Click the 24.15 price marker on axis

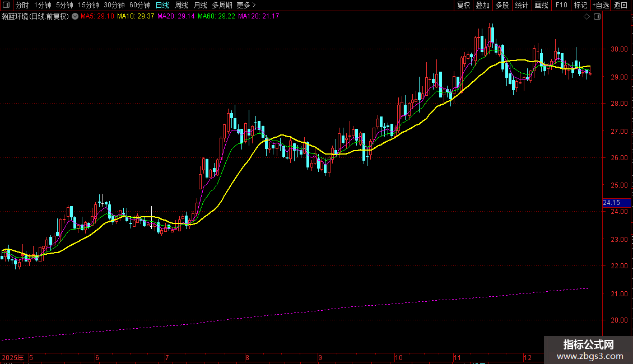[616, 203]
